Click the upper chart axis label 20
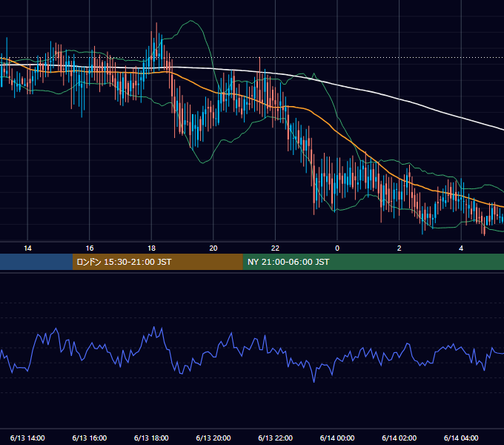The width and height of the screenshot is (504, 445). point(213,248)
